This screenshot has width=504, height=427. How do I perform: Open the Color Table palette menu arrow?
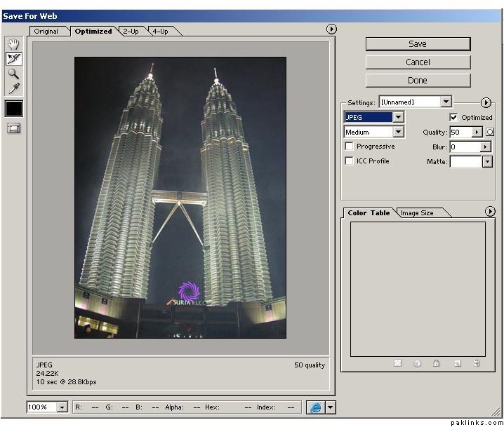[x=490, y=212]
